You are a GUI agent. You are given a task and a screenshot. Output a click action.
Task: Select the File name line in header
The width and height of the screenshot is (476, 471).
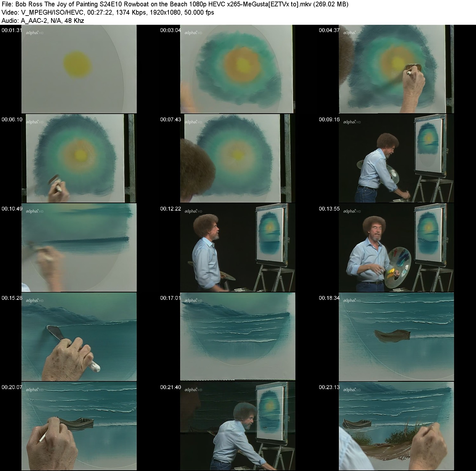click(x=175, y=4)
